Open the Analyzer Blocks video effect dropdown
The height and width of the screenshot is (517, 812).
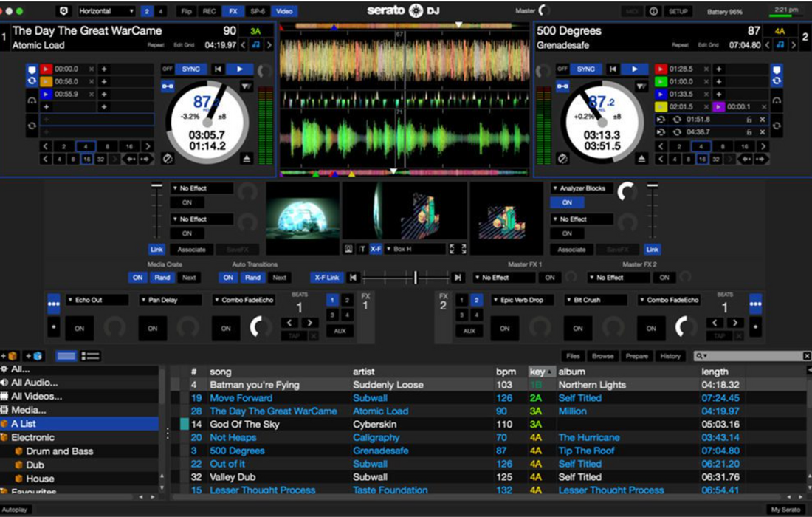point(582,188)
